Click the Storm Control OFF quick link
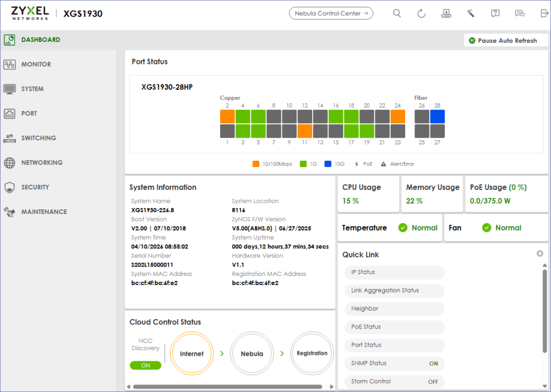The width and height of the screenshot is (551, 392). point(394,382)
